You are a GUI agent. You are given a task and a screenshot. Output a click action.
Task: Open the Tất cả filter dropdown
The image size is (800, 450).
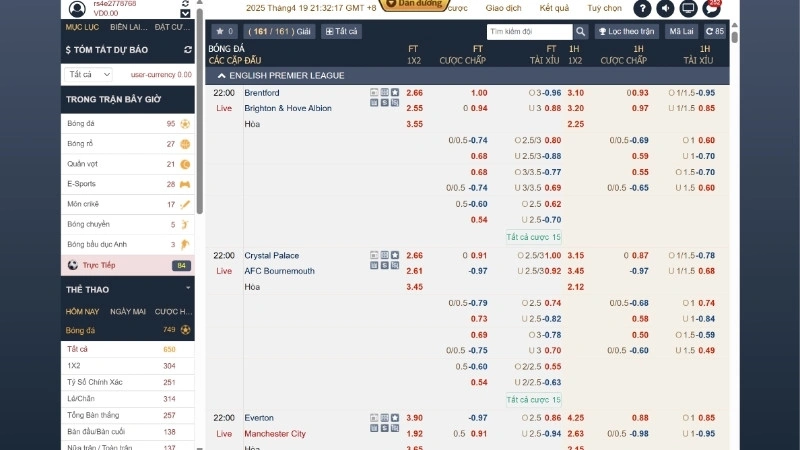(x=88, y=74)
